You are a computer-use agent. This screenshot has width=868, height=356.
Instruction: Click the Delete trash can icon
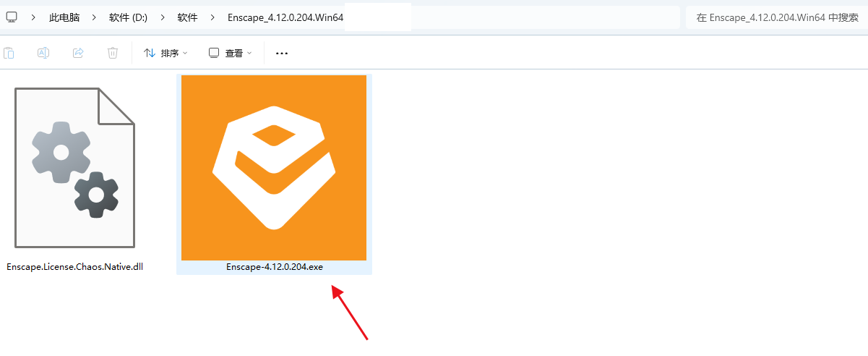113,53
